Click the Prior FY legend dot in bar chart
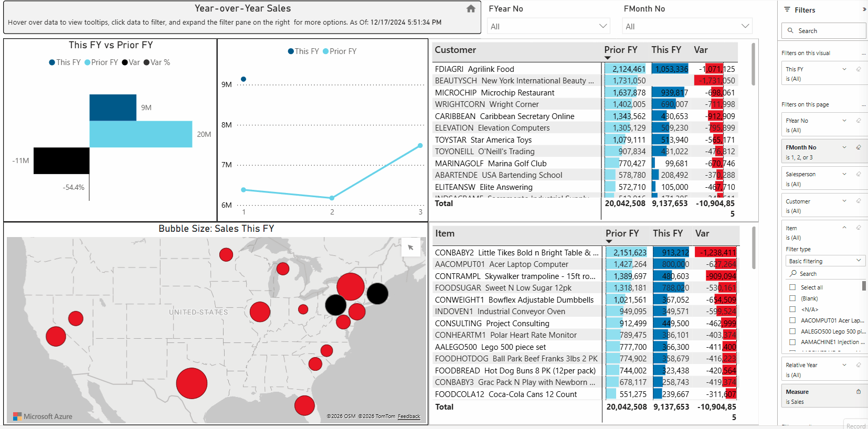Image resolution: width=868 pixels, height=429 pixels. (x=87, y=62)
